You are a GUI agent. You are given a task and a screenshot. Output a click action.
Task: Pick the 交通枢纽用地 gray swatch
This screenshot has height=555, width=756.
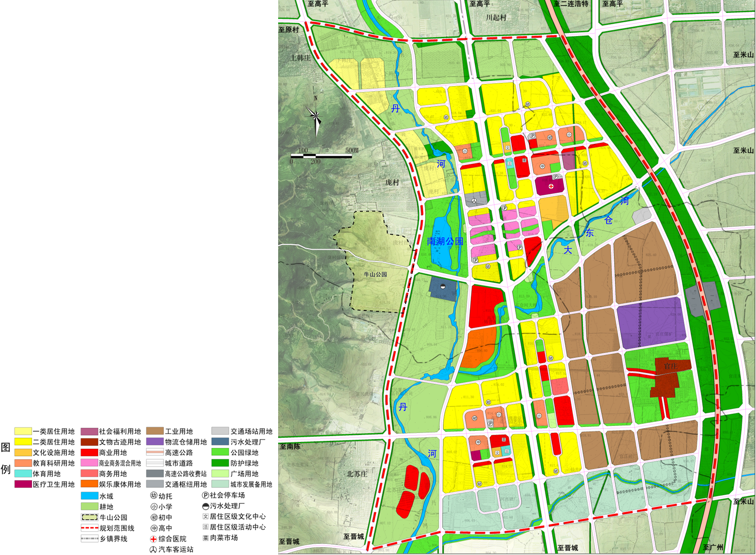155,484
